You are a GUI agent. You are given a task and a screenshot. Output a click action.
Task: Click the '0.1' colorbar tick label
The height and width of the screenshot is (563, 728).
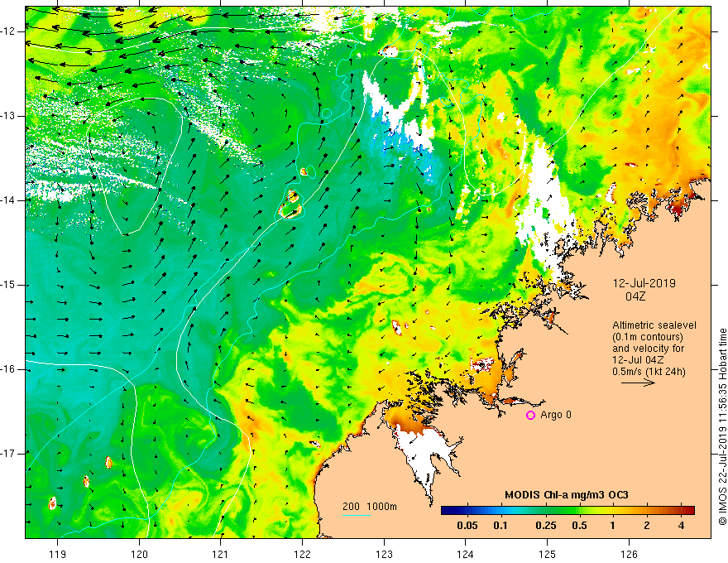click(x=500, y=526)
